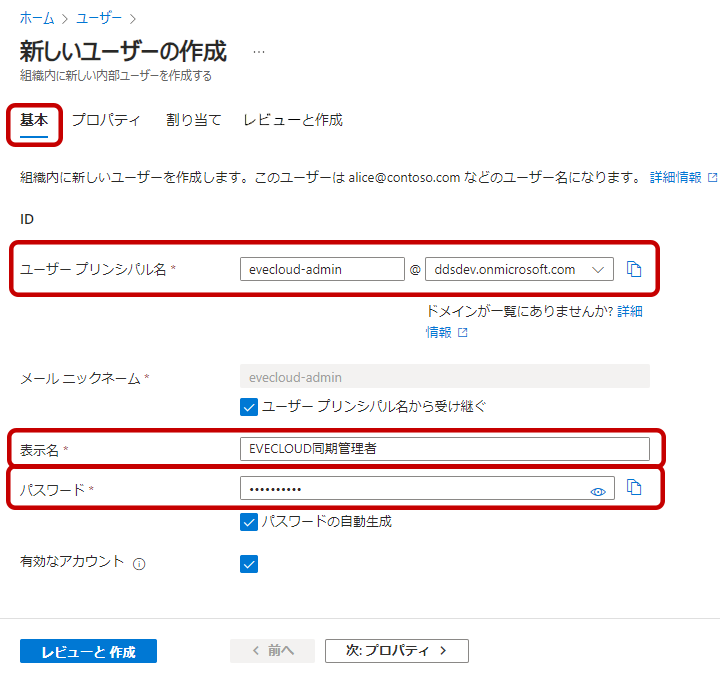Show password with eye icon
The width and height of the screenshot is (720, 678).
tap(598, 491)
